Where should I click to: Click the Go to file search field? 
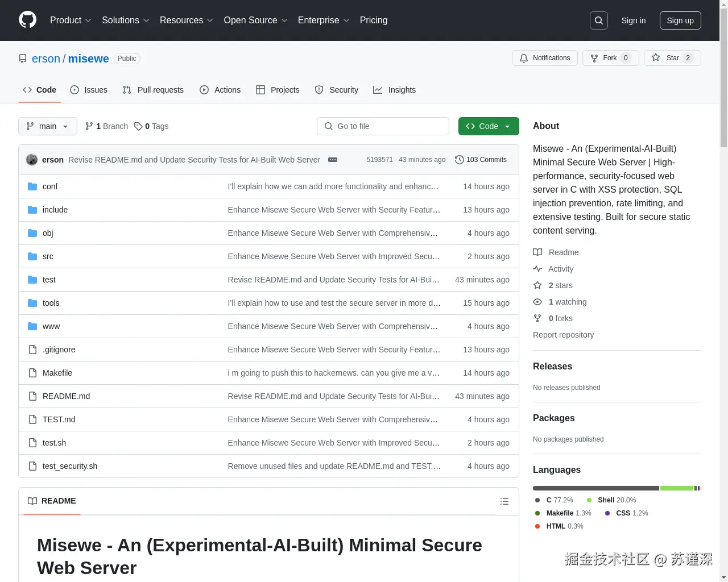(383, 126)
